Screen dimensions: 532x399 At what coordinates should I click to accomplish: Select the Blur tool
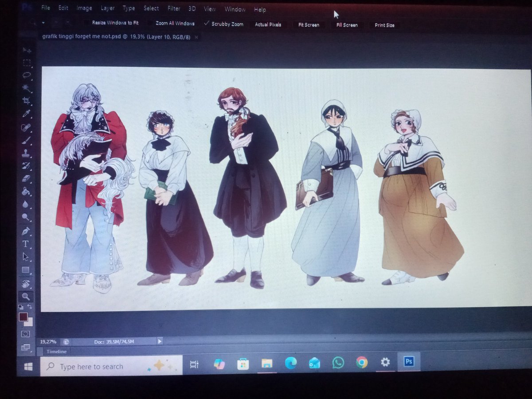[x=26, y=204]
